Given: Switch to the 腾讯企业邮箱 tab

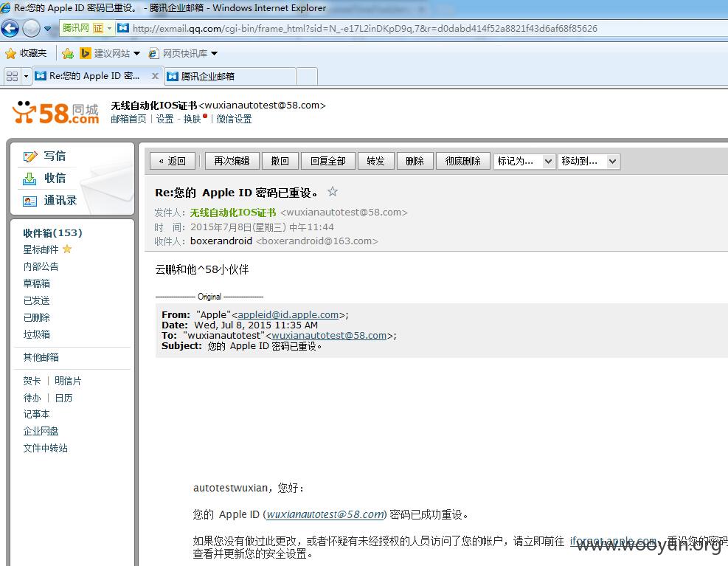Looking at the screenshot, I should pyautogui.click(x=230, y=76).
